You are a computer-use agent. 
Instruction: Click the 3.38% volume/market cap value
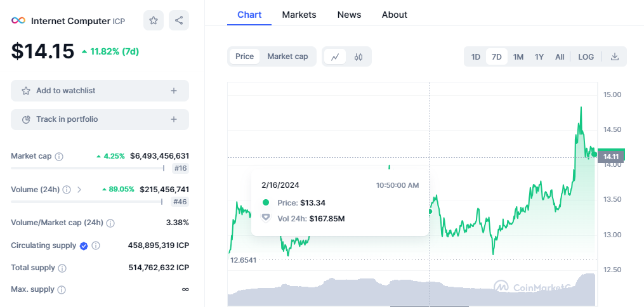click(178, 223)
